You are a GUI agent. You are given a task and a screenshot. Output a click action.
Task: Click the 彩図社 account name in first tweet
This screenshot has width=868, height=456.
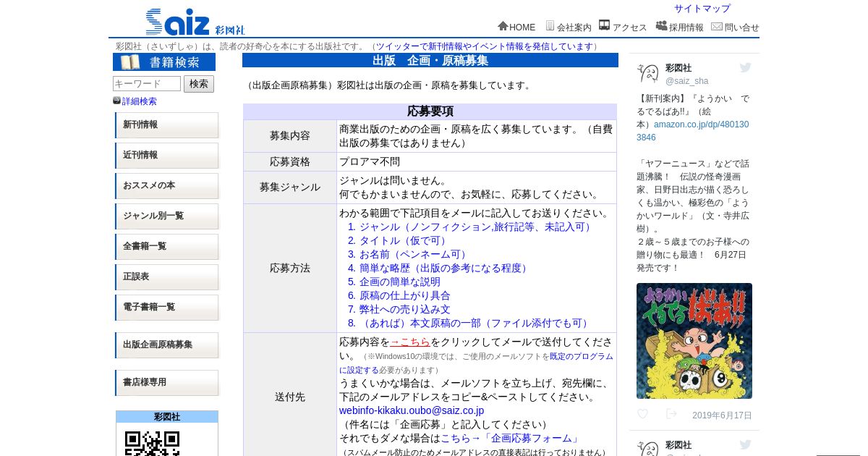tap(678, 68)
